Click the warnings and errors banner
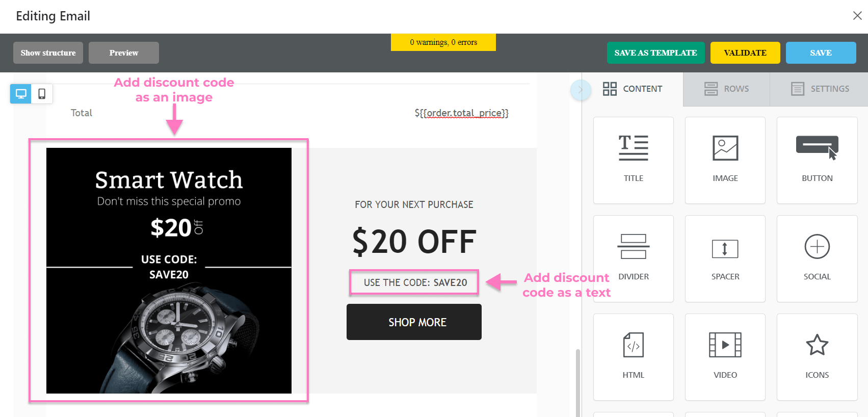 [443, 42]
